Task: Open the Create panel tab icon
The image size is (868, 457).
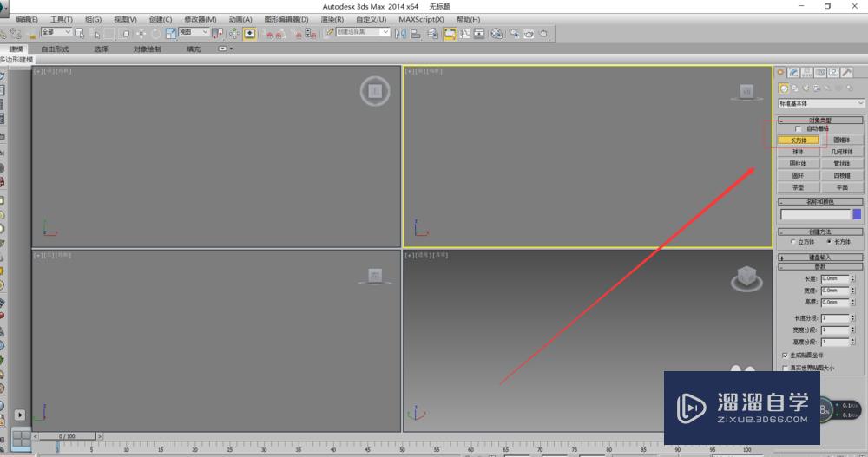Action: 780,73
